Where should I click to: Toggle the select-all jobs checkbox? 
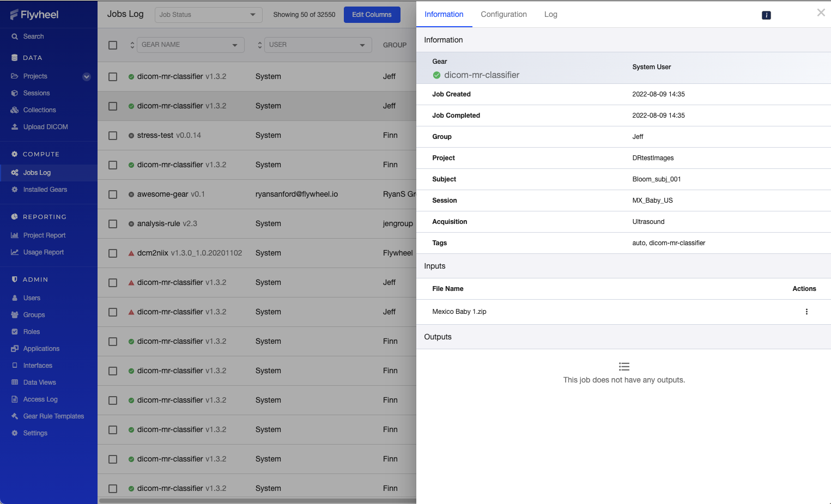(x=113, y=45)
